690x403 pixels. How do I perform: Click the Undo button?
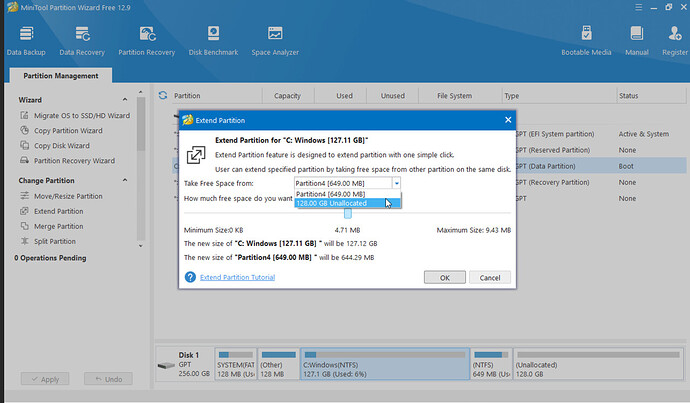tap(108, 379)
